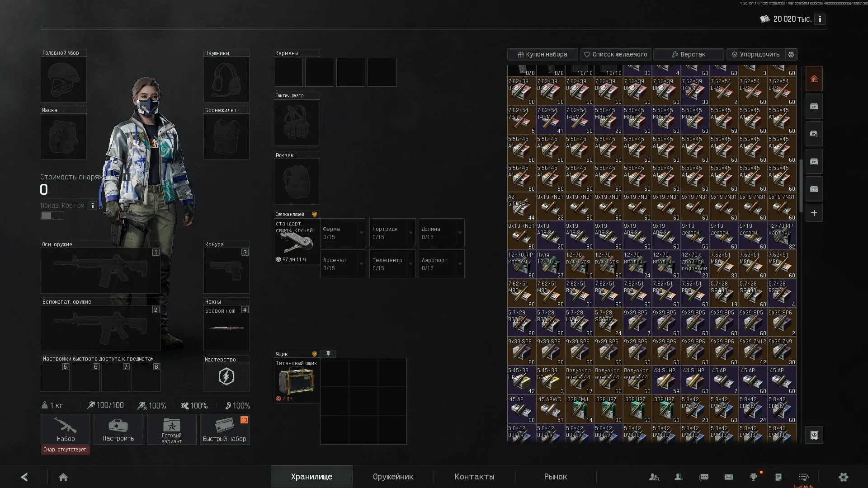Open the notebook tasks icon

(778, 477)
